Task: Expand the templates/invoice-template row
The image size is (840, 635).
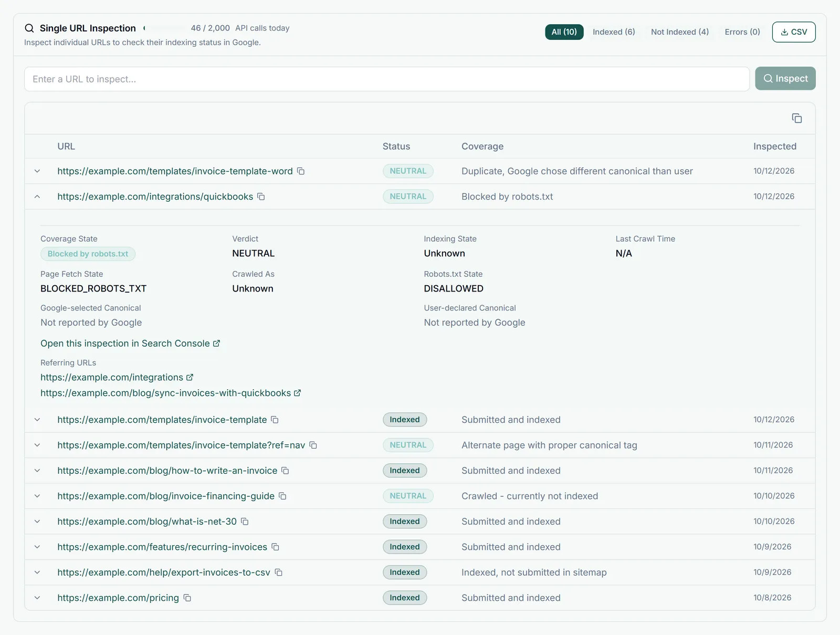Action: (x=37, y=420)
